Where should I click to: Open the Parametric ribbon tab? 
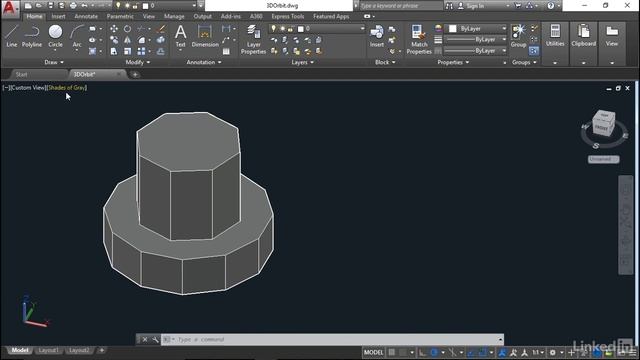point(120,16)
